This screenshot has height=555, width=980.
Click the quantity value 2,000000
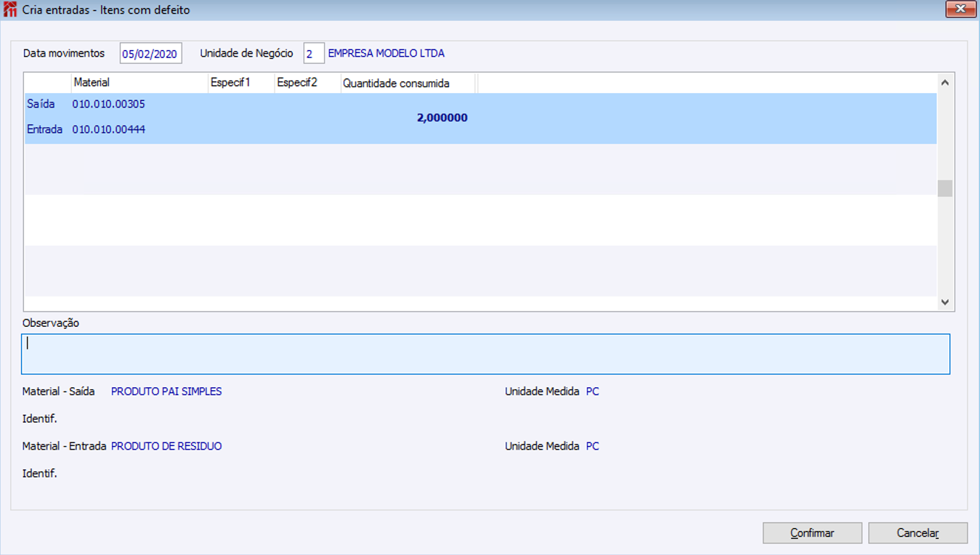442,118
